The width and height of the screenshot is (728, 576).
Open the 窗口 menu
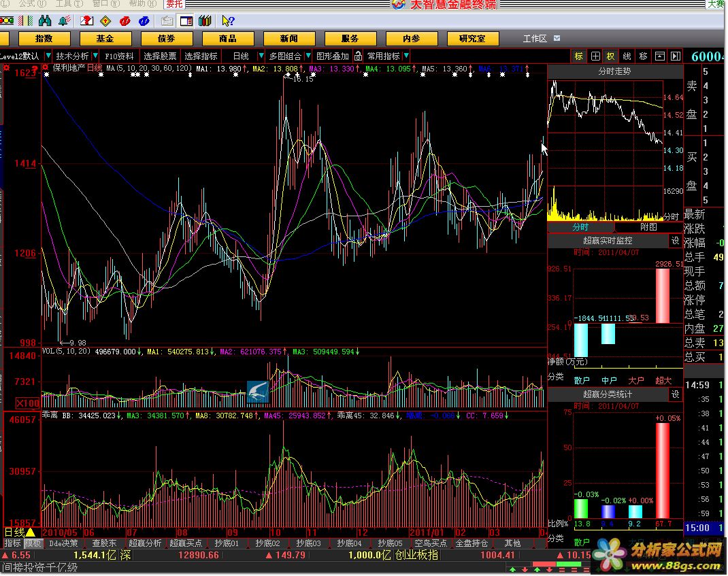pyautogui.click(x=106, y=3)
